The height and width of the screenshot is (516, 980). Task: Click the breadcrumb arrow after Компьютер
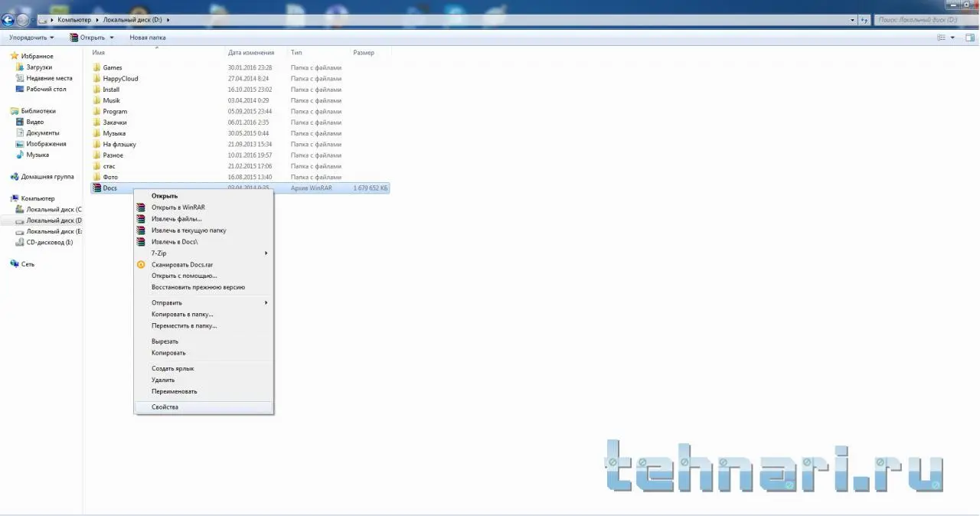(x=97, y=20)
